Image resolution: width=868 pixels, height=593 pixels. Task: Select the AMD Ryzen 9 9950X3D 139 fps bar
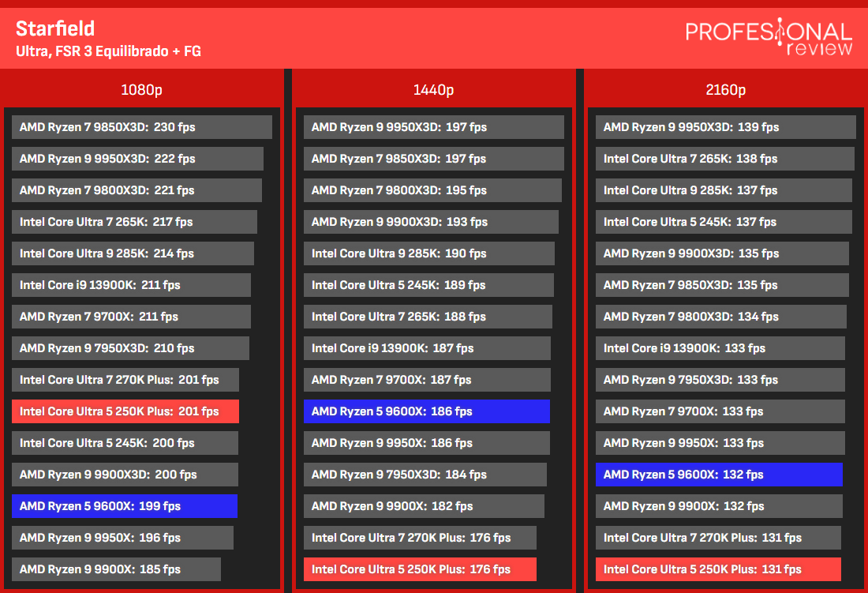(726, 127)
